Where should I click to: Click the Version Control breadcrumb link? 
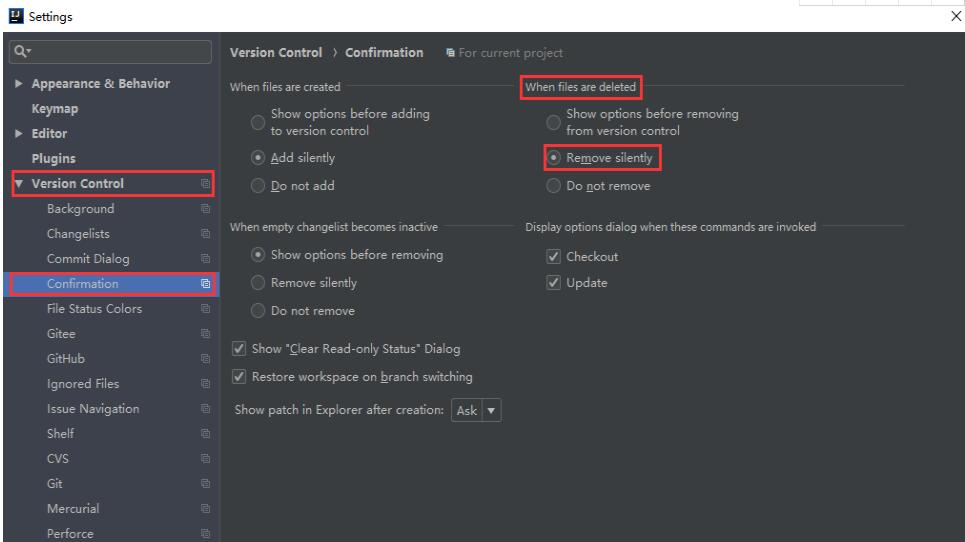[x=276, y=53]
